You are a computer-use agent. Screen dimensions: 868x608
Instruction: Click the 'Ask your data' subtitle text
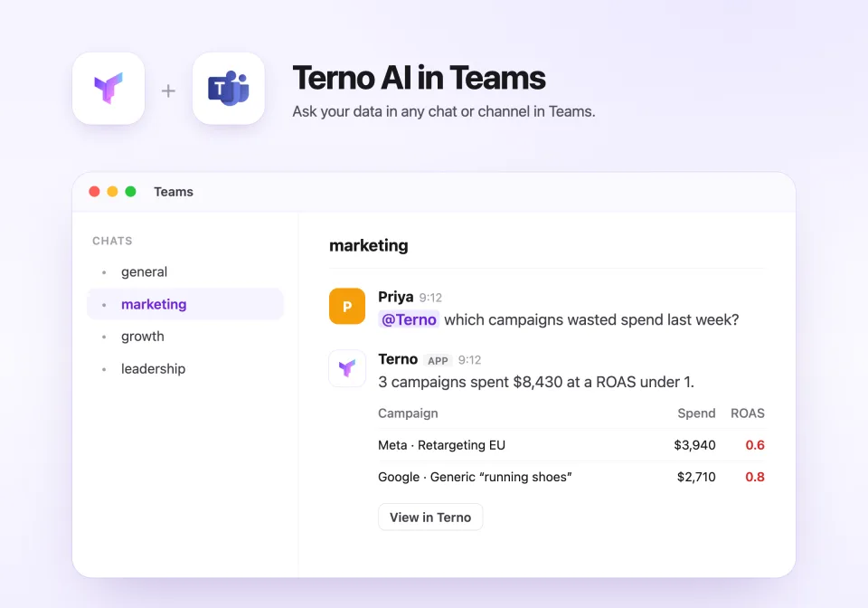point(444,112)
